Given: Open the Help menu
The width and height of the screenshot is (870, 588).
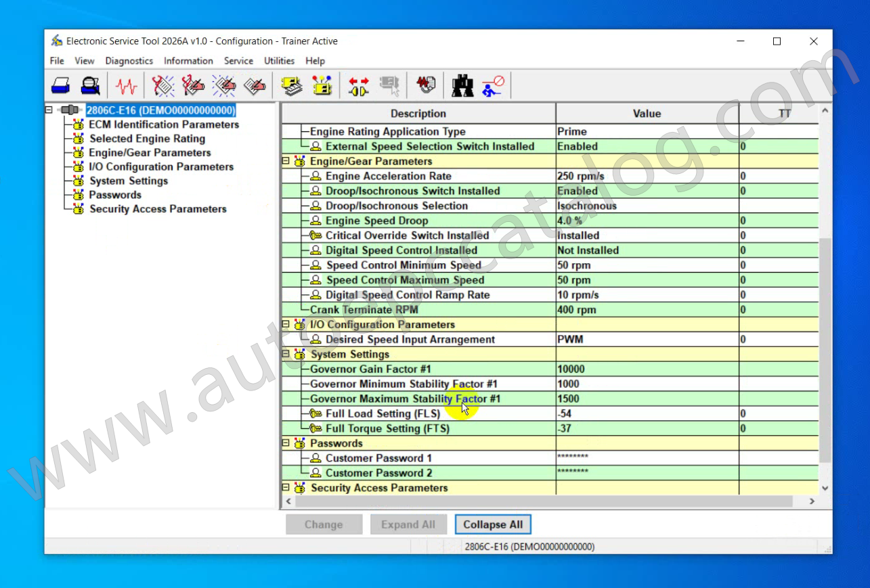Looking at the screenshot, I should tap(315, 61).
